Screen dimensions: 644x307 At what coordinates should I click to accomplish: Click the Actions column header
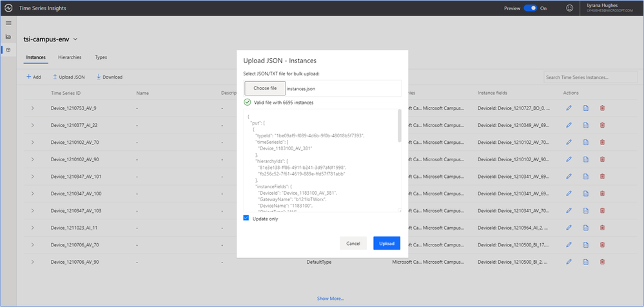[571, 93]
